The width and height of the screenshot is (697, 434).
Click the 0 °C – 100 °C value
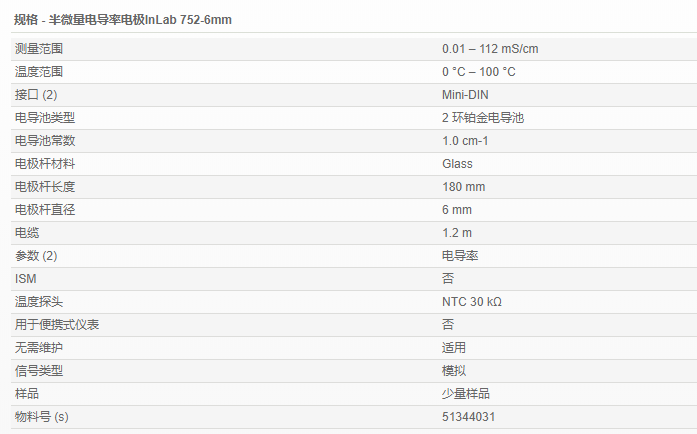click(478, 72)
